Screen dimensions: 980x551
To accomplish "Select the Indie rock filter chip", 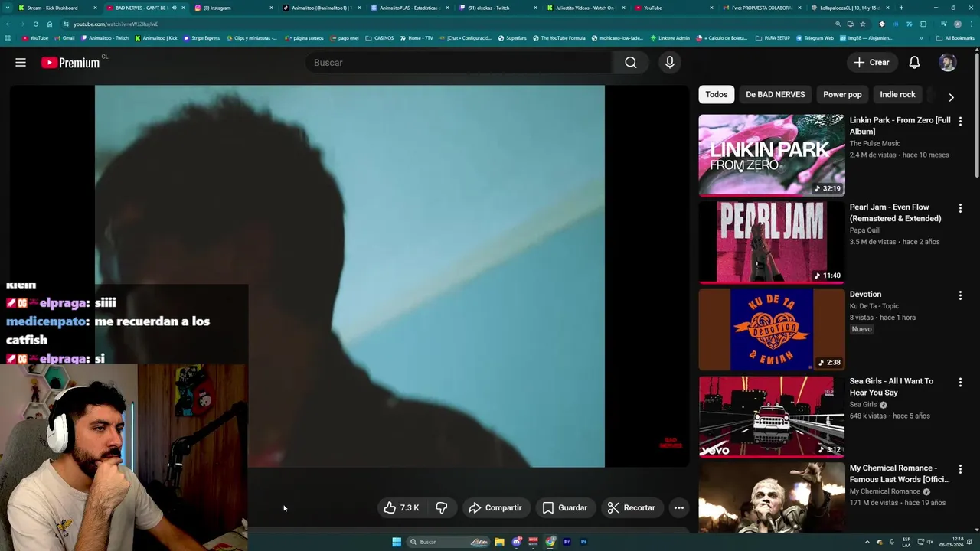I will [x=897, y=94].
